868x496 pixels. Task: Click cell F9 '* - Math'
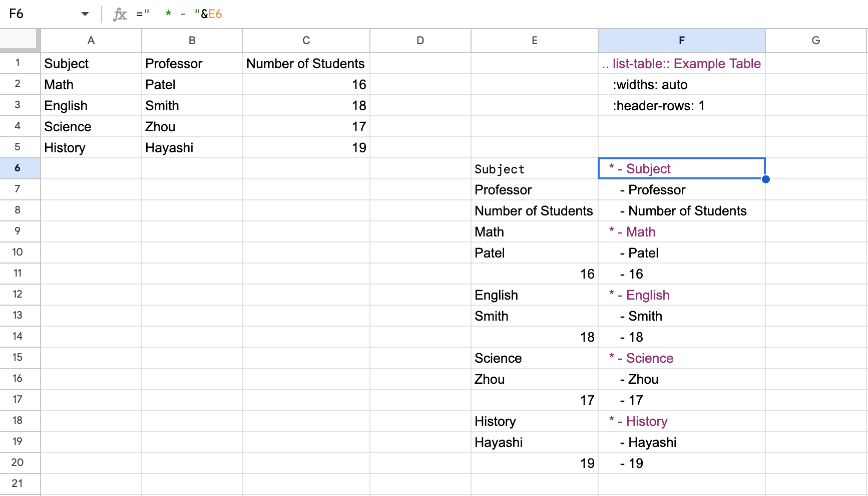(x=682, y=232)
